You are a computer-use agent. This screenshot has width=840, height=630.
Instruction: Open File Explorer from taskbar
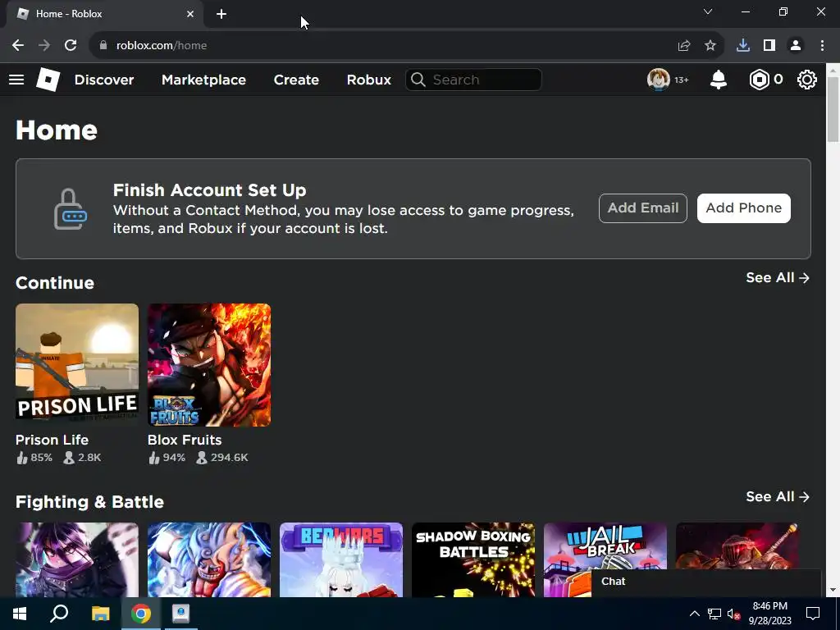click(x=100, y=614)
